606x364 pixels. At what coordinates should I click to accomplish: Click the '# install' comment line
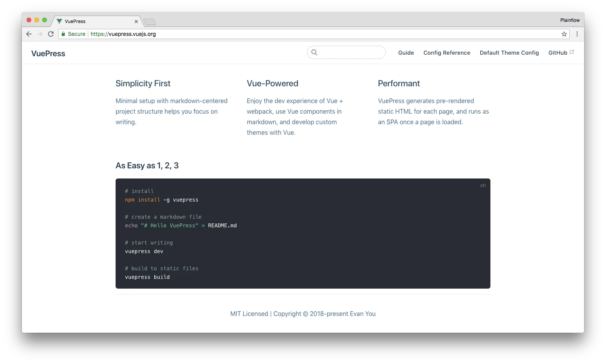139,191
